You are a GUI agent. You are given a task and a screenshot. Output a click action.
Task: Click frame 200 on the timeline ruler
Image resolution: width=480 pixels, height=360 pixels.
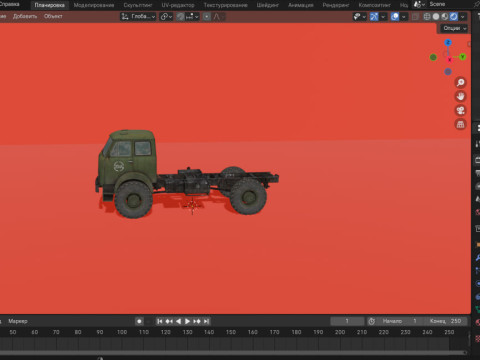[x=340, y=332]
